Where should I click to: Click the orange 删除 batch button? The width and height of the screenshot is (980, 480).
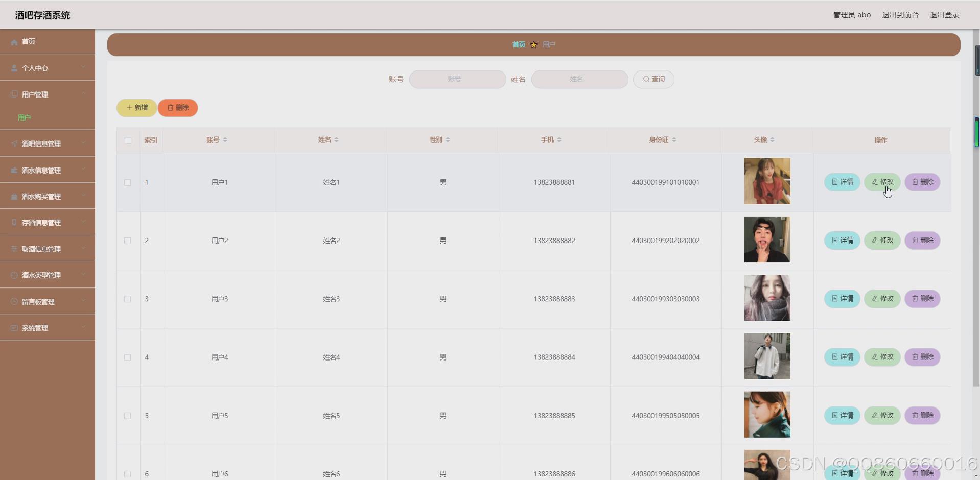coord(178,108)
